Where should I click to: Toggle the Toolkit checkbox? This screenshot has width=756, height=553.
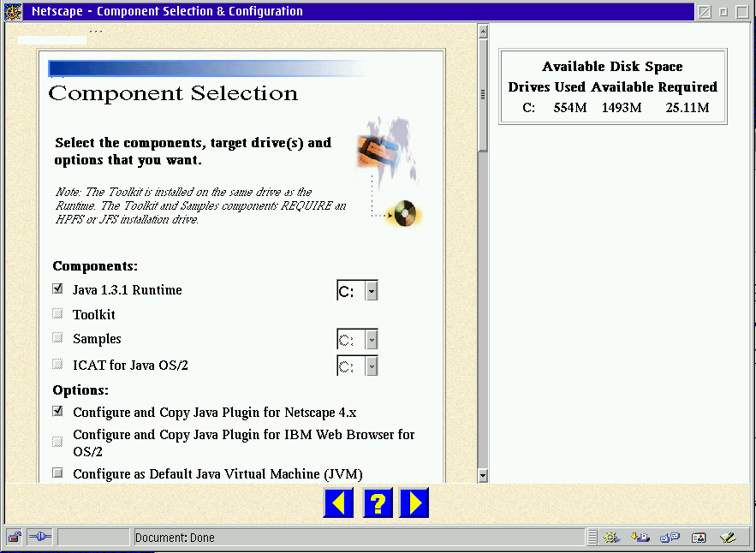tap(58, 314)
